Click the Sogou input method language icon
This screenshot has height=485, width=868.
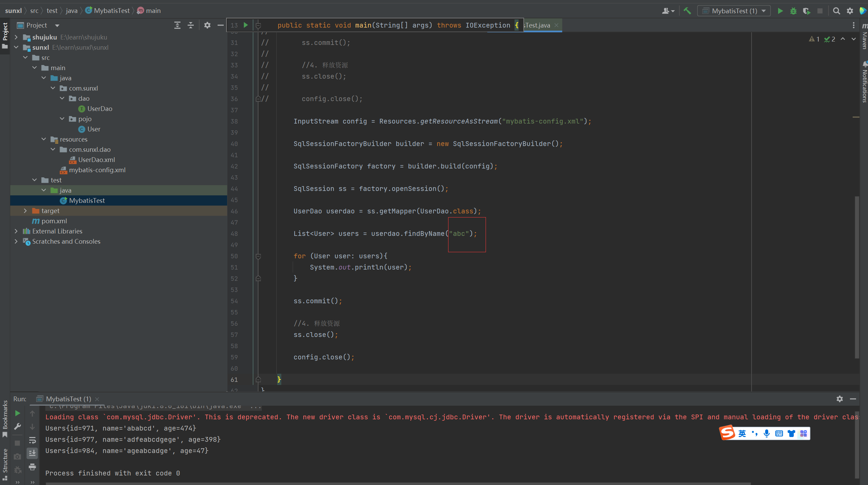(x=742, y=433)
